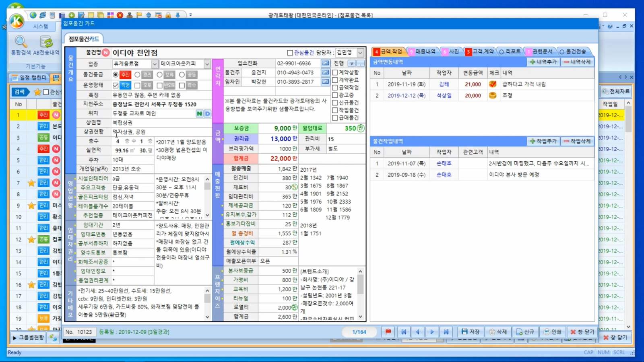
Task: Click the N map icon beside 위치 field
Action: pyautogui.click(x=199, y=114)
